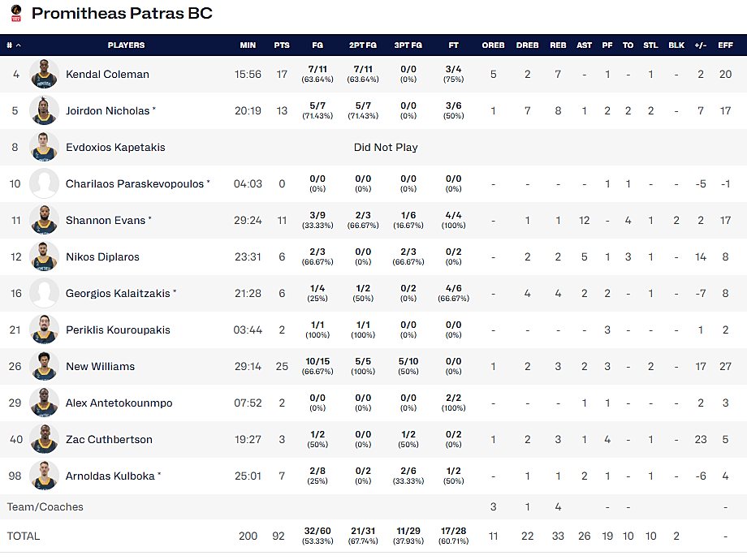This screenshot has height=560, width=747.
Task: Sort table by FG column header
Action: 317,45
